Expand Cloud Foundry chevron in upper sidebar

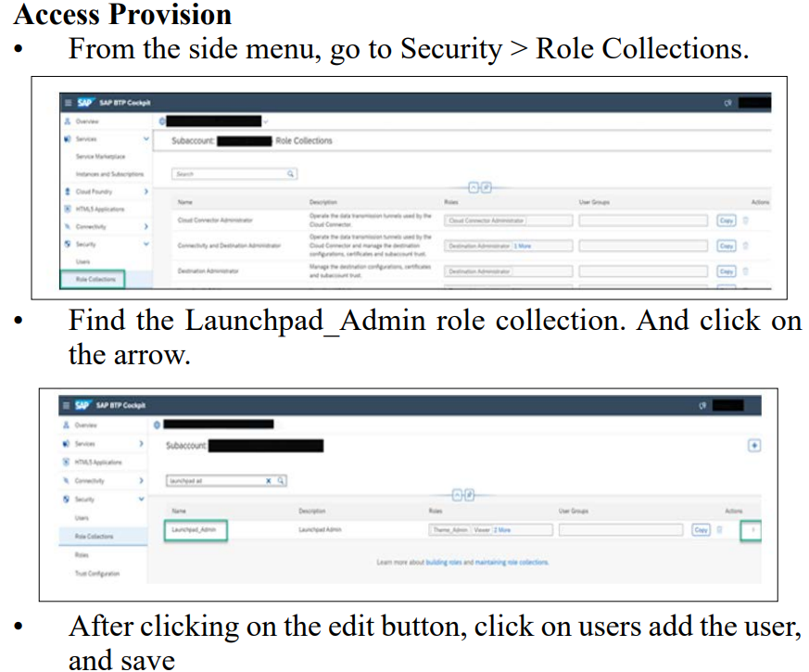146,191
